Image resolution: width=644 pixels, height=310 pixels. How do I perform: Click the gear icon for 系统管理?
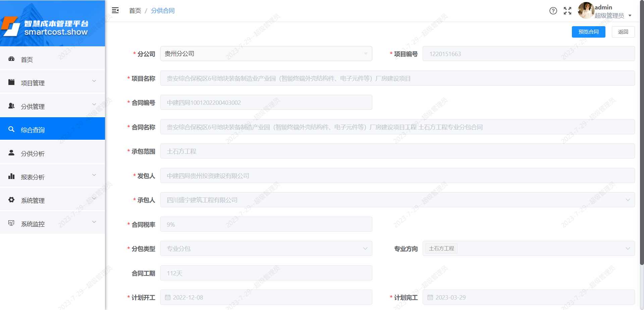coord(11,200)
